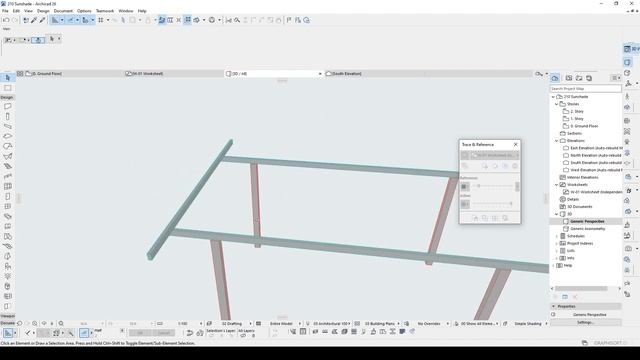
Task: Open the File menu
Action: pyautogui.click(x=5, y=11)
